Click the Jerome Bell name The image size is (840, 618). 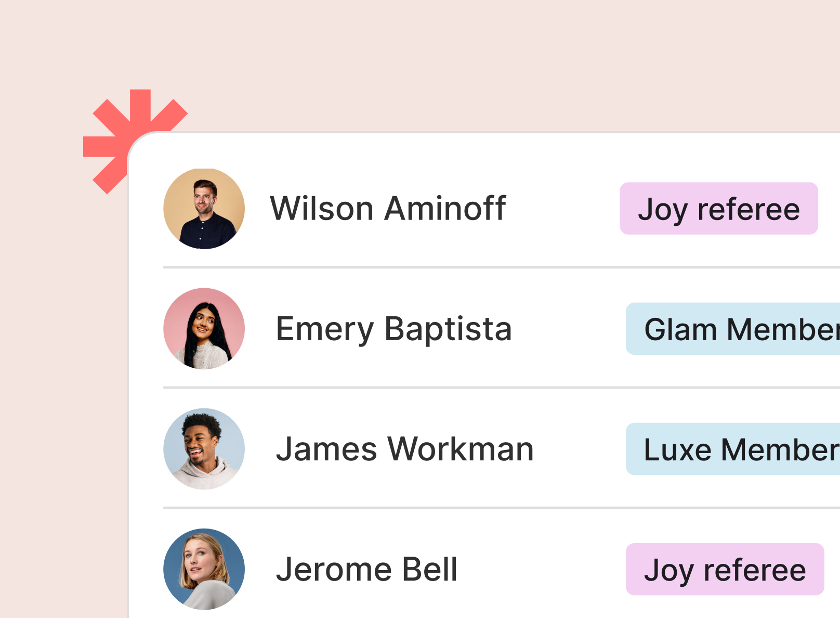tap(366, 569)
